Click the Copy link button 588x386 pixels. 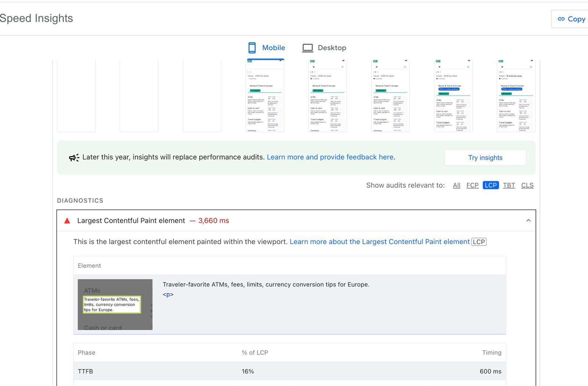pos(570,19)
